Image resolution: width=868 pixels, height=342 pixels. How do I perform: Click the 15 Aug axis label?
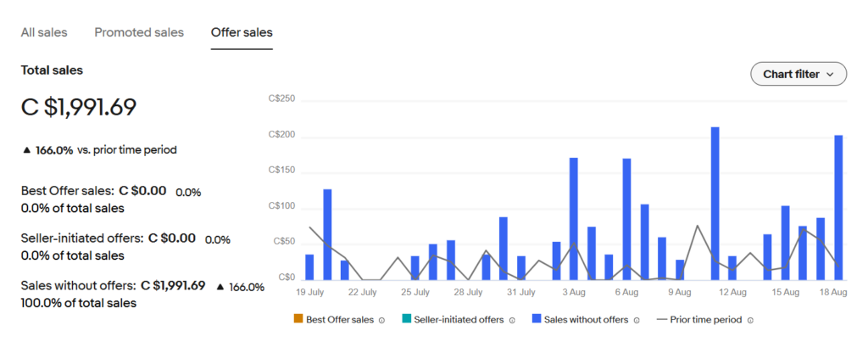click(x=786, y=292)
